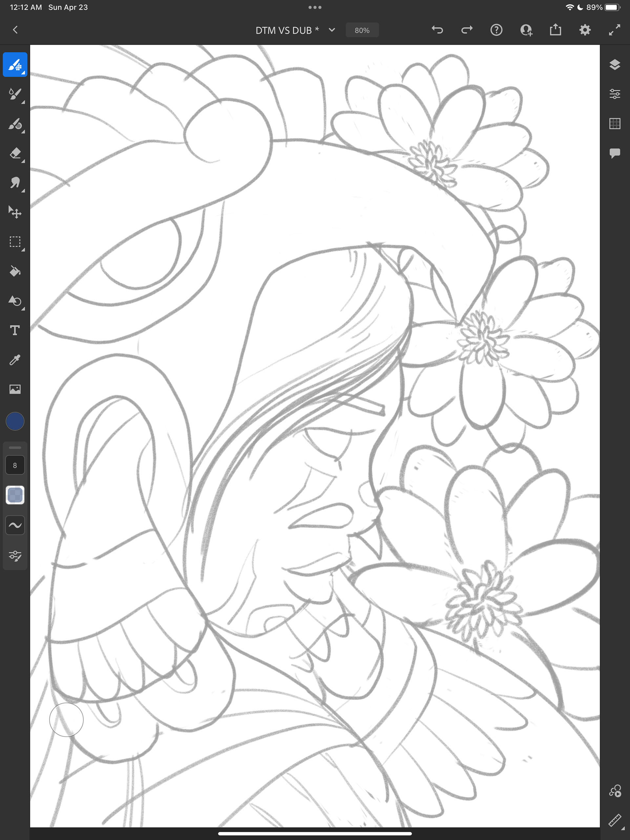Select the Eyedropper tool
Image resolution: width=630 pixels, height=840 pixels.
(15, 360)
